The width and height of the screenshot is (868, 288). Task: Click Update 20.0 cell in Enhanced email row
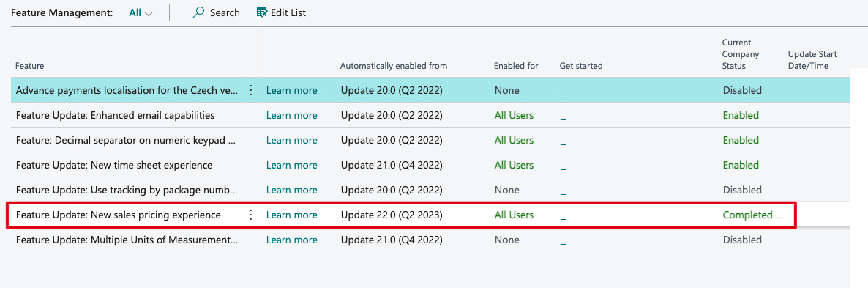click(x=392, y=115)
